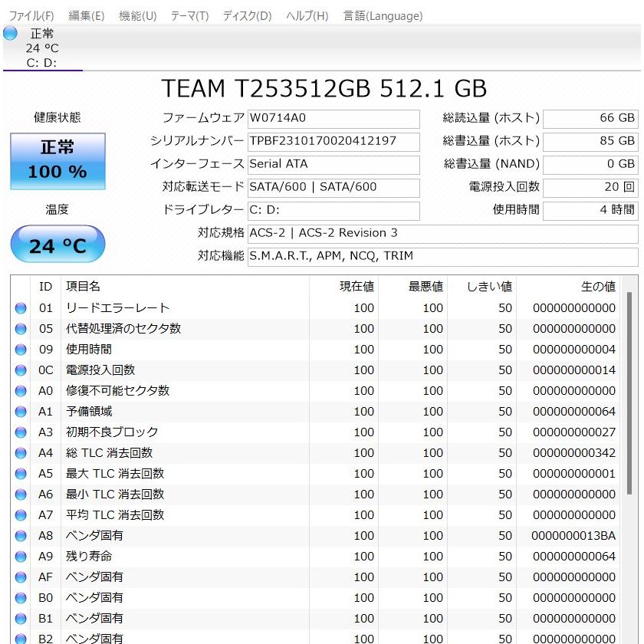The height and width of the screenshot is (644, 644).
Task: Open the ヘルプ(H) menu
Action: pos(307,16)
